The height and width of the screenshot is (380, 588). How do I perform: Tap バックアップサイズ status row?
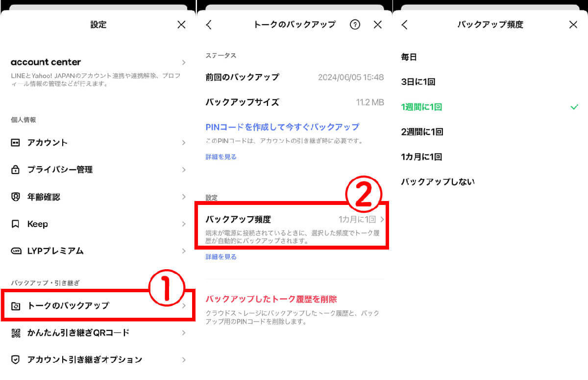pos(294,102)
